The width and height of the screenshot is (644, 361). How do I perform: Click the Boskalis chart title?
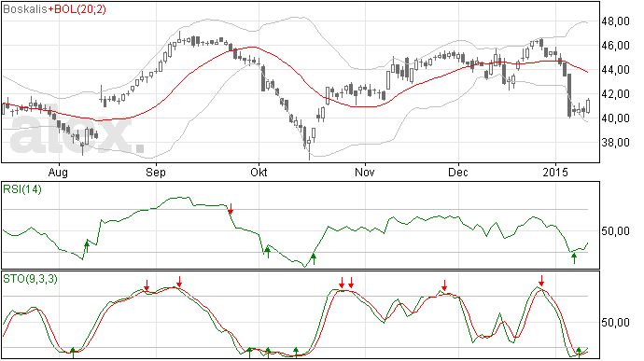point(25,8)
